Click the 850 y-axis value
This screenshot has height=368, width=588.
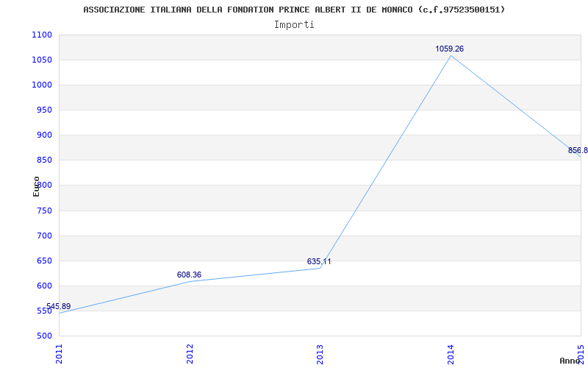pos(44,160)
